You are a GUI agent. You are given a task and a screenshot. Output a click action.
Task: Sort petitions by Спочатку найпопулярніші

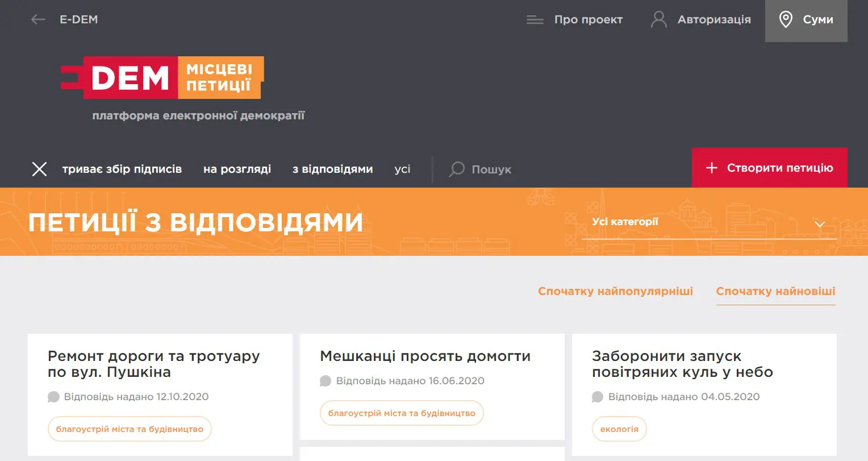coord(615,291)
